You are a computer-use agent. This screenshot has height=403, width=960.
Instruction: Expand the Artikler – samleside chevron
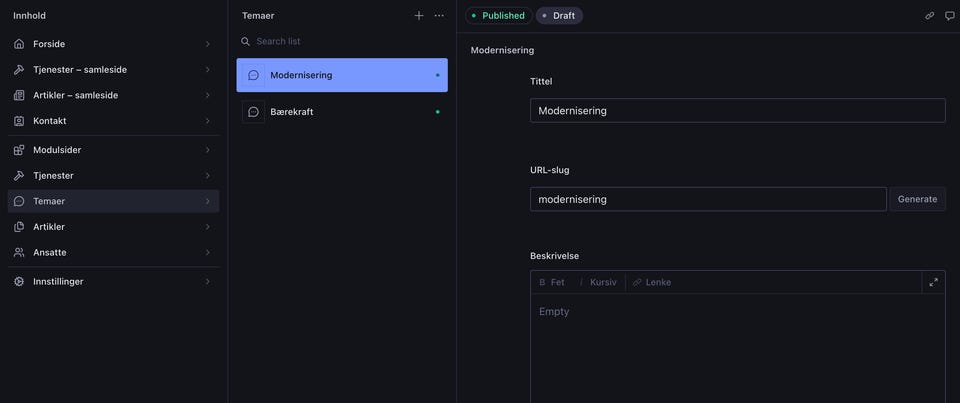point(207,96)
